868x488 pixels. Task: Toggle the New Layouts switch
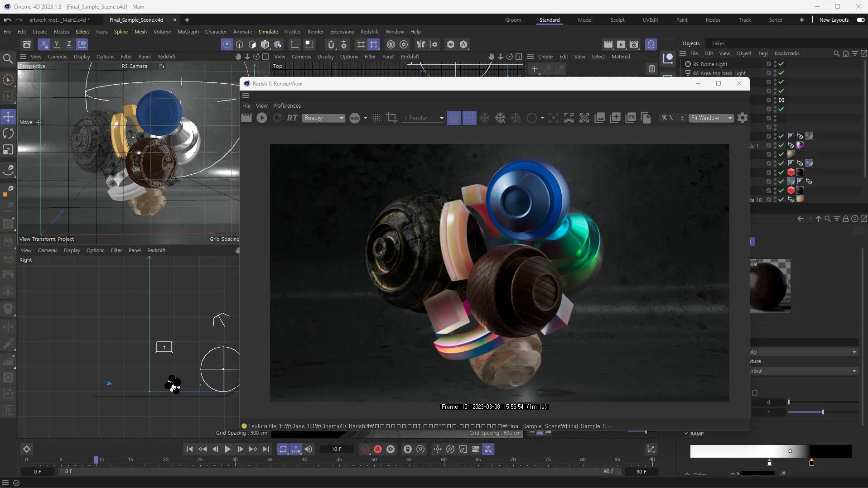(x=860, y=20)
